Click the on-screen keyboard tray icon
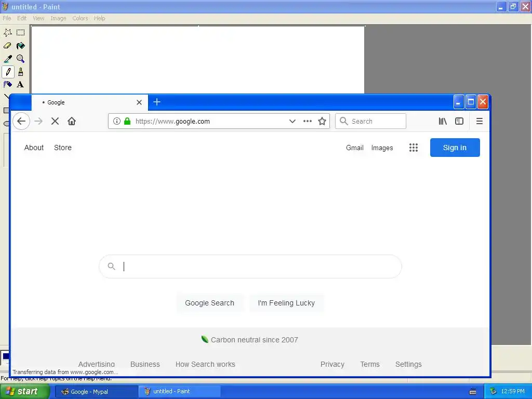 click(473, 392)
